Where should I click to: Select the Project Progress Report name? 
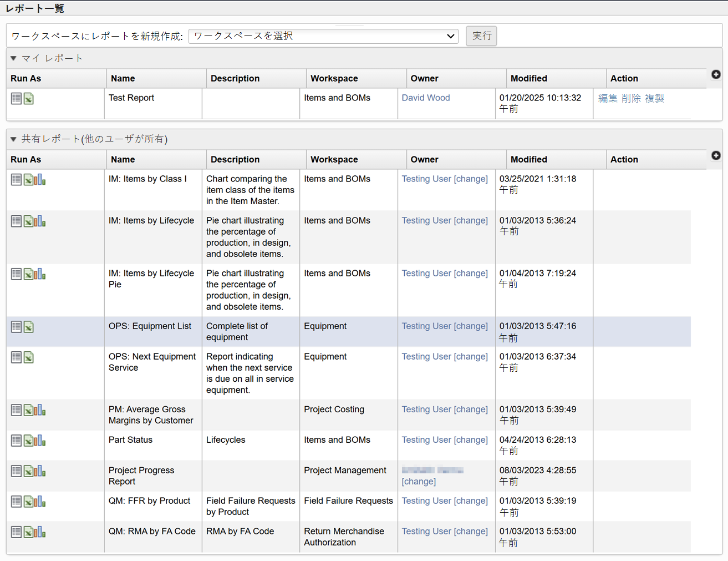coord(141,476)
